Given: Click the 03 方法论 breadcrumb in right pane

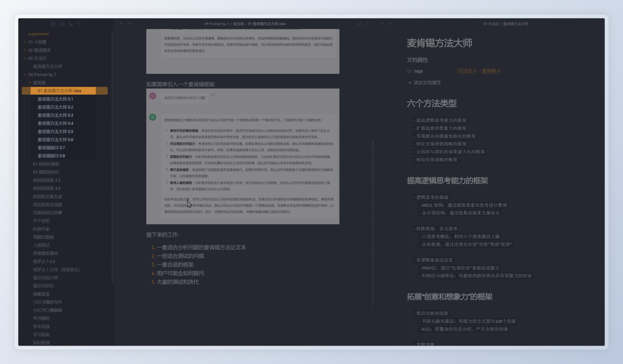Looking at the screenshot, I should tap(491, 24).
